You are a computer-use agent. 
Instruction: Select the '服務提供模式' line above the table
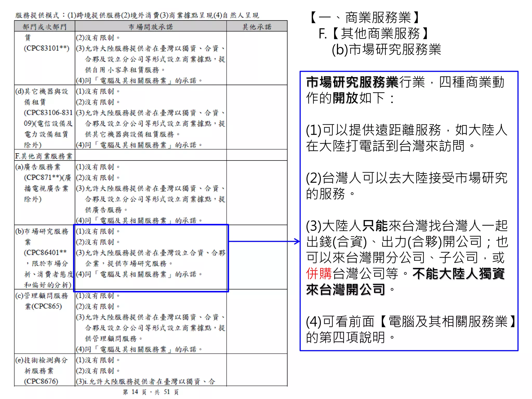click(x=137, y=15)
